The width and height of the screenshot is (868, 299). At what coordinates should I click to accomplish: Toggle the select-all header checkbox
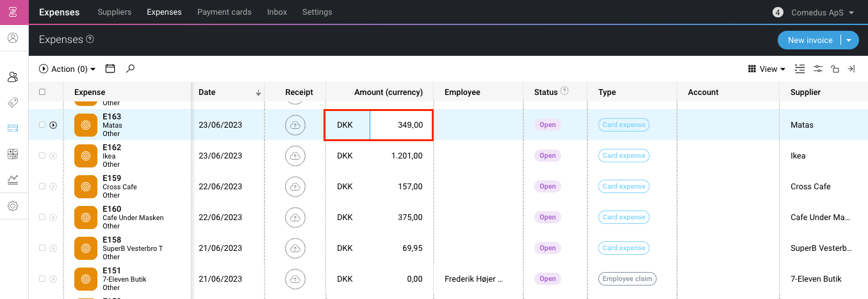[x=42, y=92]
